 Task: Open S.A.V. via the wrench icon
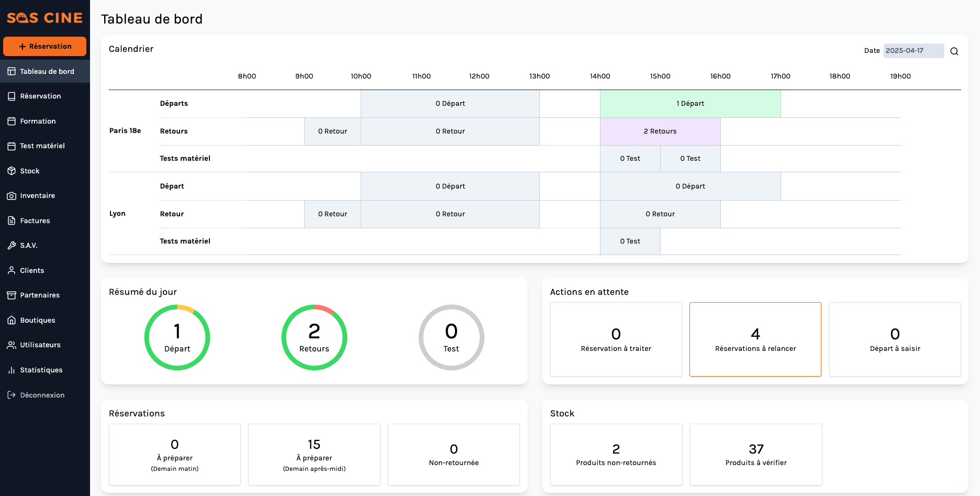coord(12,245)
